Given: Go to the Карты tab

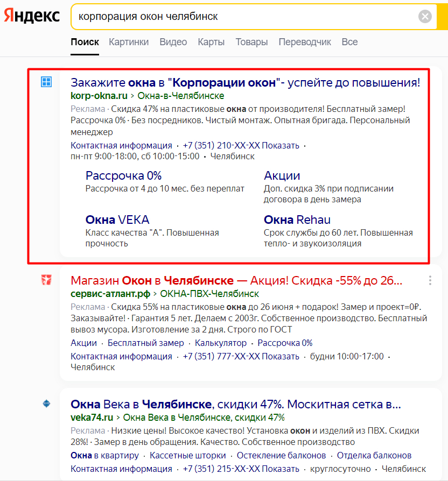Looking at the screenshot, I should (x=211, y=42).
